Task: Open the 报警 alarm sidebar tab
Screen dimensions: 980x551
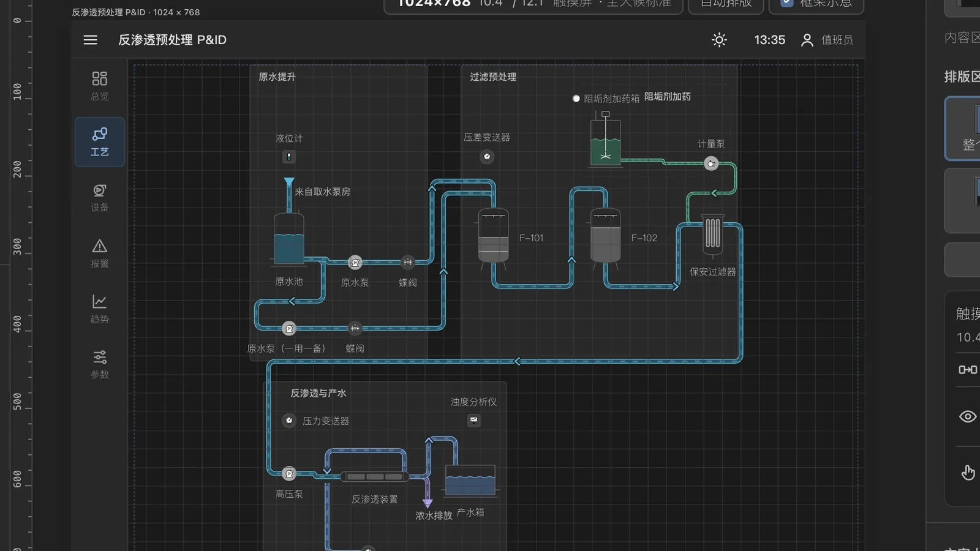Action: click(x=100, y=253)
